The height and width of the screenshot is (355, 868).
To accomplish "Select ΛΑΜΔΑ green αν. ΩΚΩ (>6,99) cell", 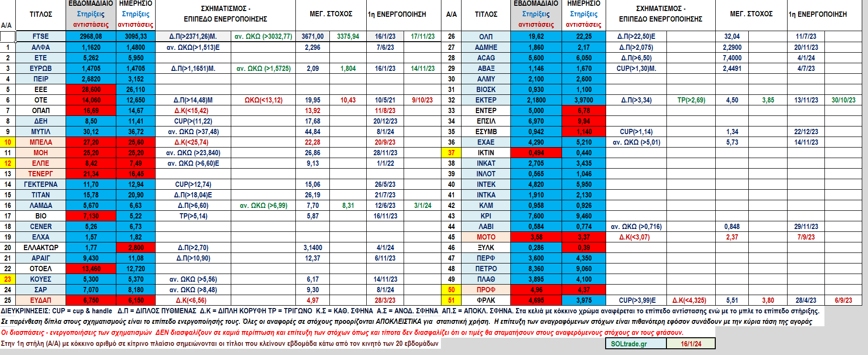I will click(x=263, y=206).
